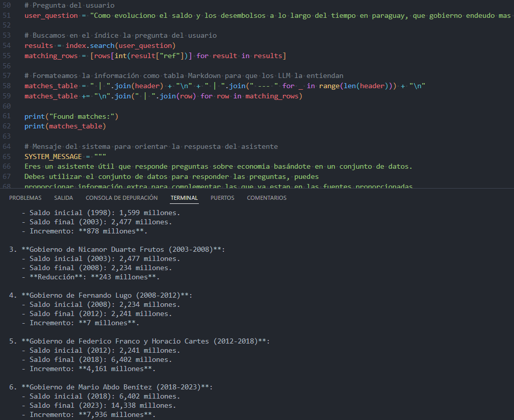Click '**Reducción**: **243 millones**' line
The height and width of the screenshot is (420, 514).
(91, 277)
